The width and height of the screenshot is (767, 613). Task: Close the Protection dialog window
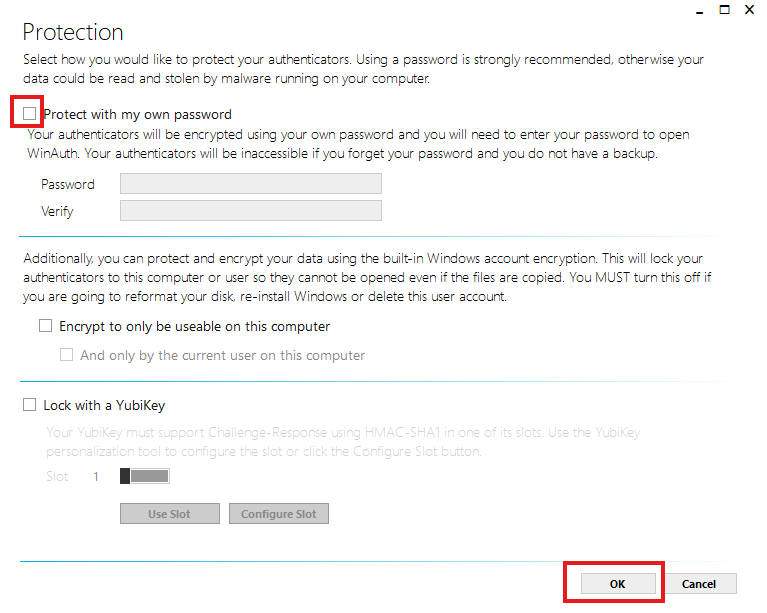749,9
